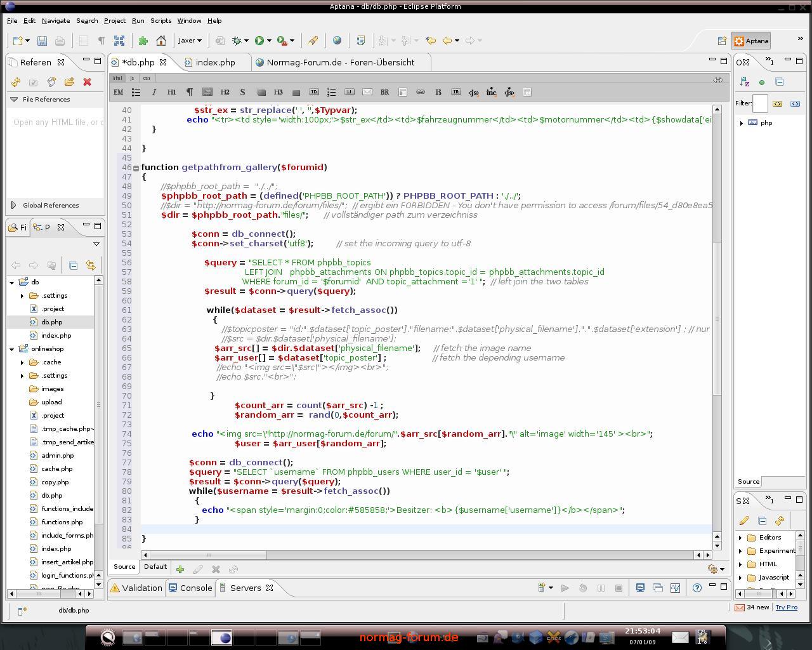Open the Jaxer dropdown in toolbar
Image resolution: width=812 pixels, height=650 pixels.
click(x=190, y=41)
